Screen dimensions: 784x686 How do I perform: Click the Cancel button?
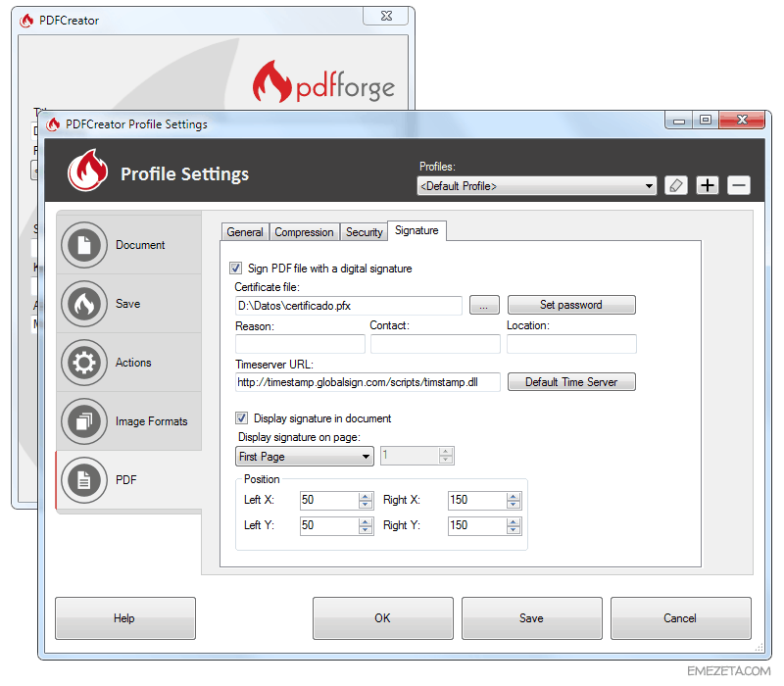tap(680, 618)
